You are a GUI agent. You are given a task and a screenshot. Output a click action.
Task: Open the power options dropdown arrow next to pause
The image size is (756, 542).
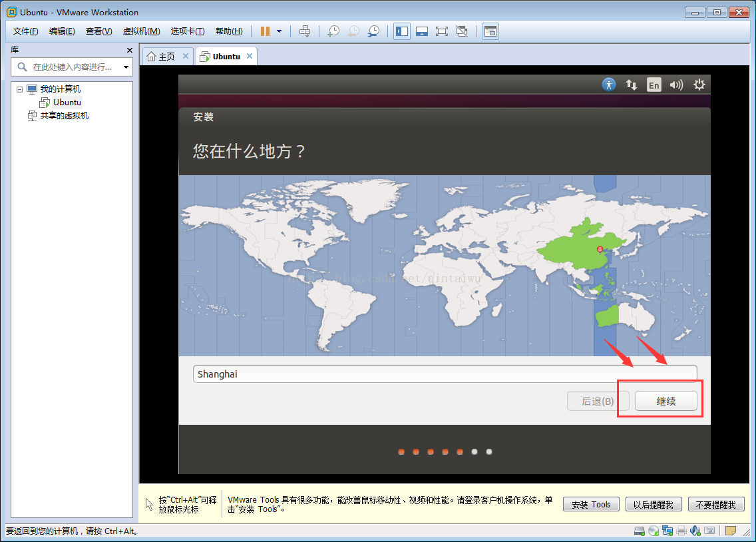pos(279,31)
